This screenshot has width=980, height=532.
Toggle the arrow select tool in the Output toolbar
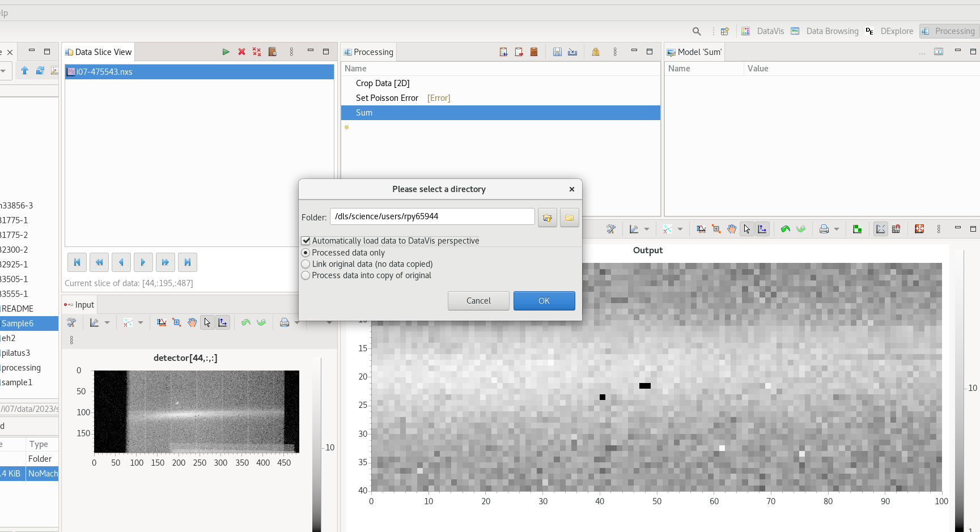coord(747,229)
